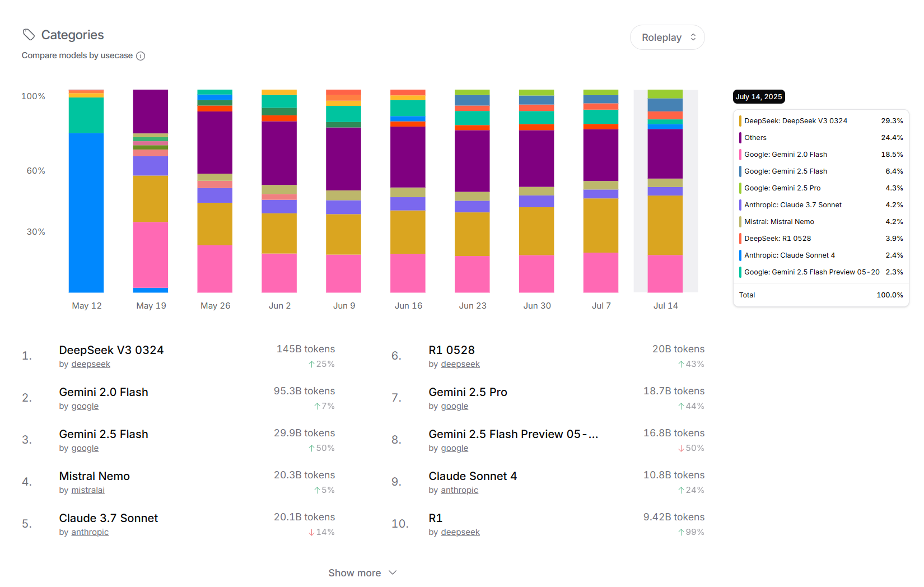The image size is (924, 587).
Task: Select the May 12 chart bar
Action: click(x=86, y=191)
